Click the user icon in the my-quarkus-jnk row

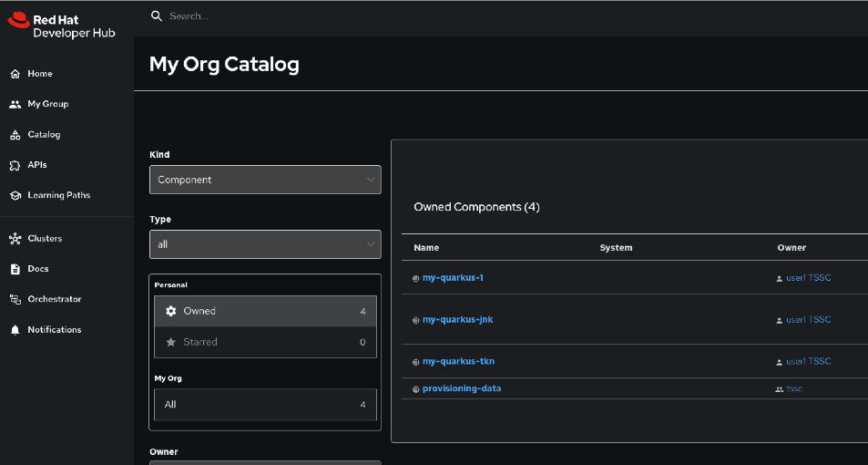tap(780, 320)
